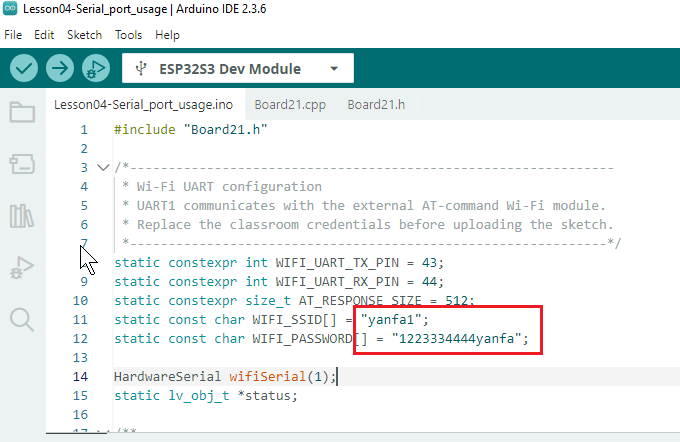
Task: Click the *status variable in line 15
Action: (x=267, y=395)
